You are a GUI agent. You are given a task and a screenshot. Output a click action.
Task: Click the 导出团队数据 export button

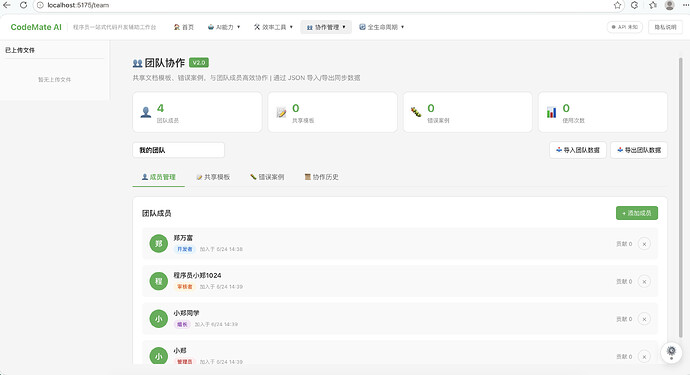(x=639, y=150)
